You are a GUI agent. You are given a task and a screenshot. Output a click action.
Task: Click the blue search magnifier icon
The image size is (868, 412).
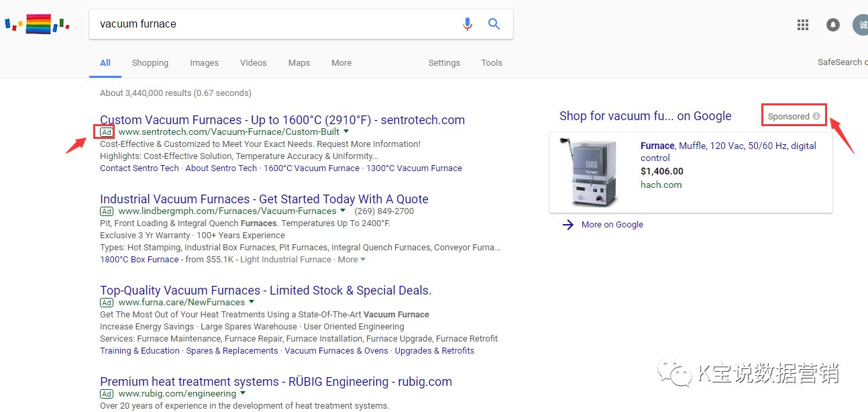(x=494, y=24)
